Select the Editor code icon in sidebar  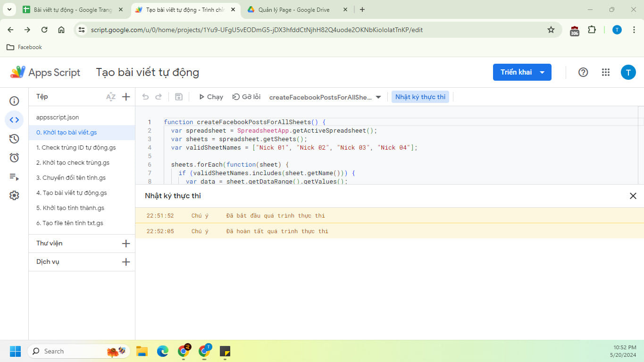click(x=14, y=120)
